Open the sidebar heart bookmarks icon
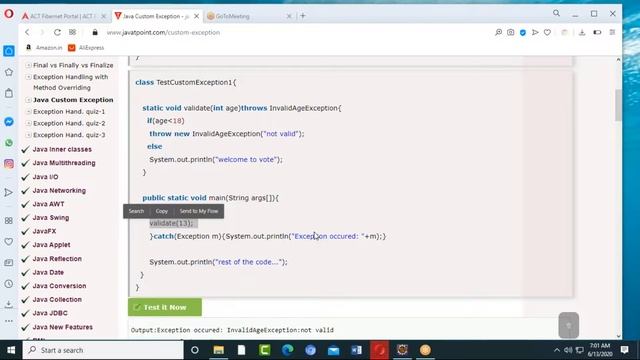Viewport: 640px width, 360px height. click(x=9, y=242)
